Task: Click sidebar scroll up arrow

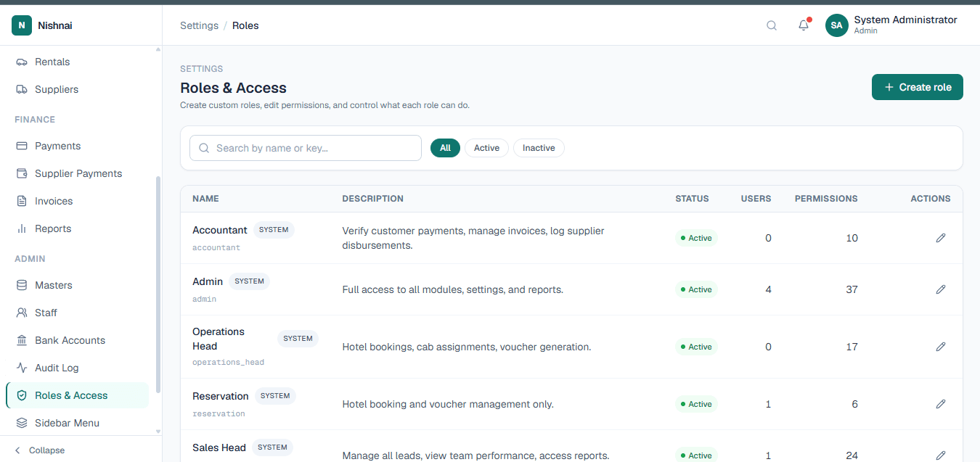Action: pyautogui.click(x=158, y=49)
